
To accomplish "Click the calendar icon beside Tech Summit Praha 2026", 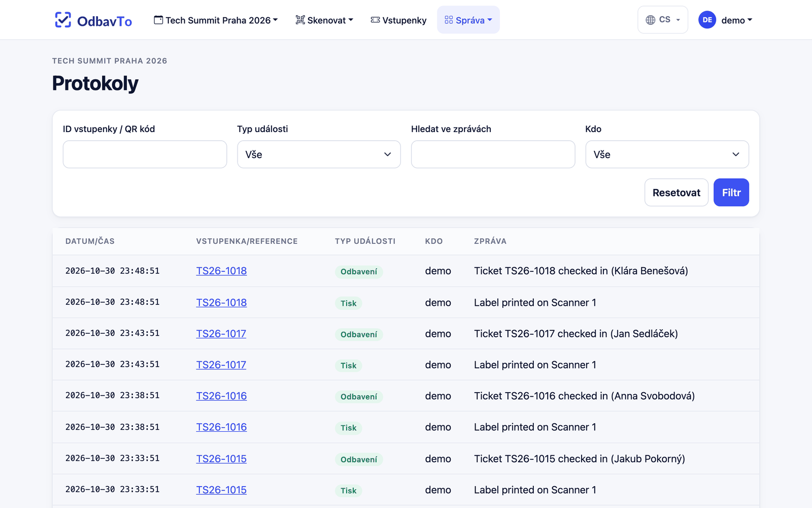I will coord(158,20).
